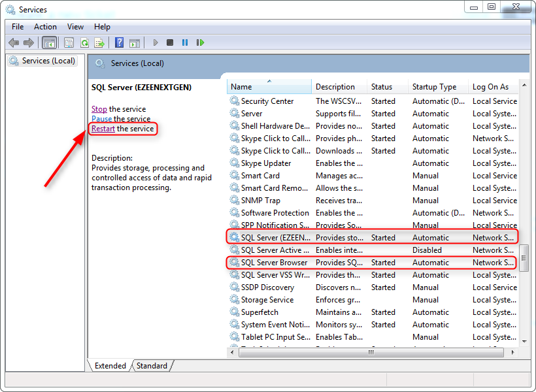536x392 pixels.
Task: Click the horizontal scrollbar left arrow
Action: coord(233,352)
